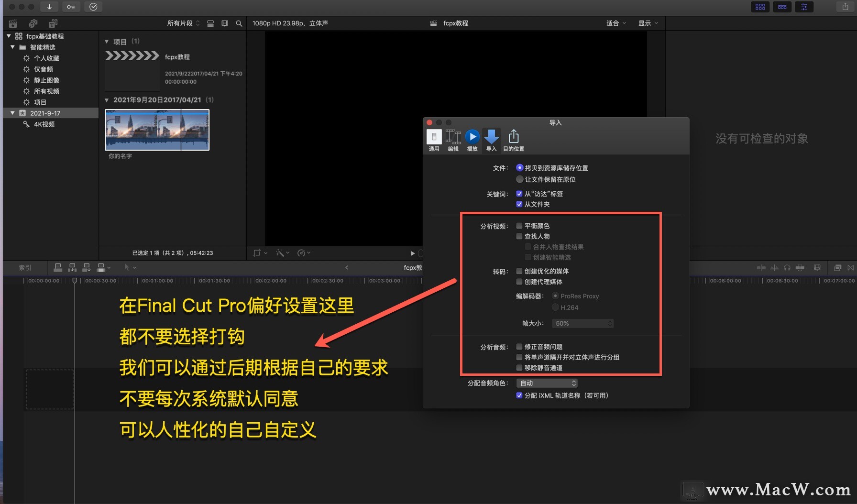Switch to the 目的位置 preferences tab
This screenshot has width=857, height=504.
[514, 141]
